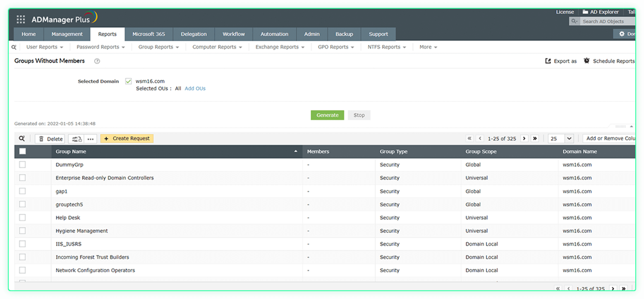Click the Stop button

pos(359,115)
